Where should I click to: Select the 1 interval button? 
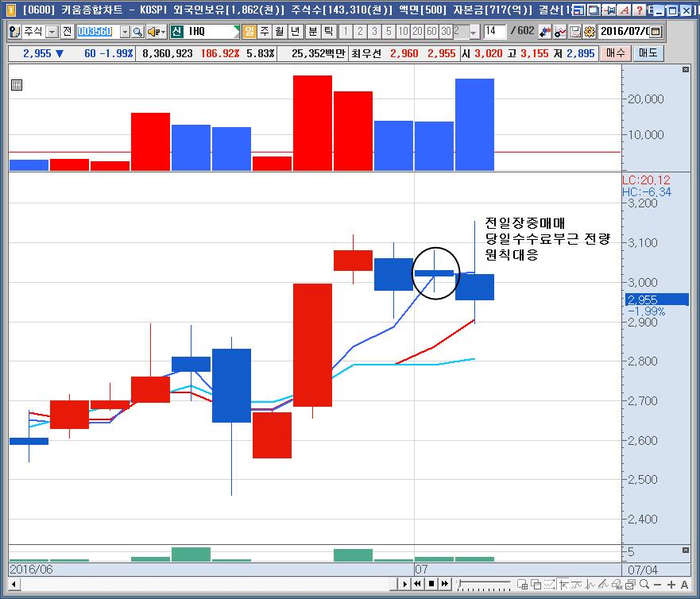pyautogui.click(x=345, y=32)
